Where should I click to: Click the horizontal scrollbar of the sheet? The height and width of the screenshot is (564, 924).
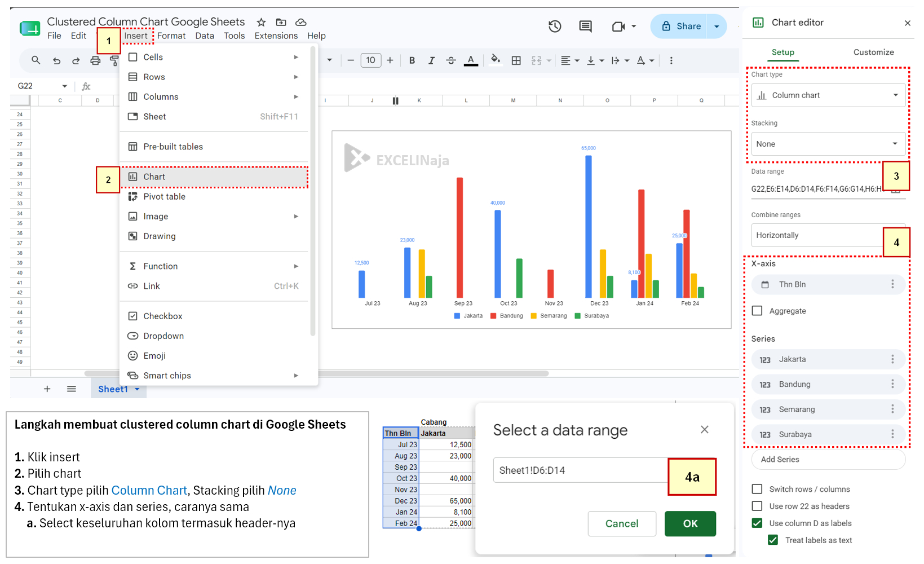click(316, 373)
